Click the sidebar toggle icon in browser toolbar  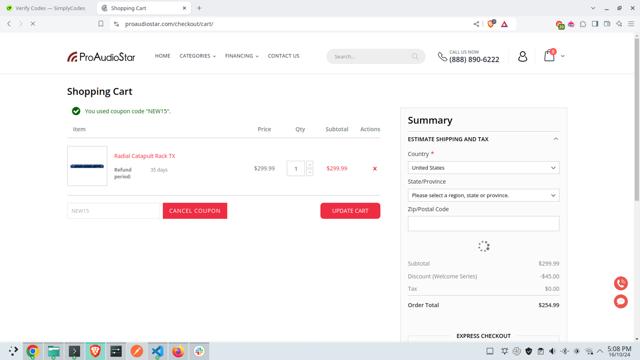[595, 24]
